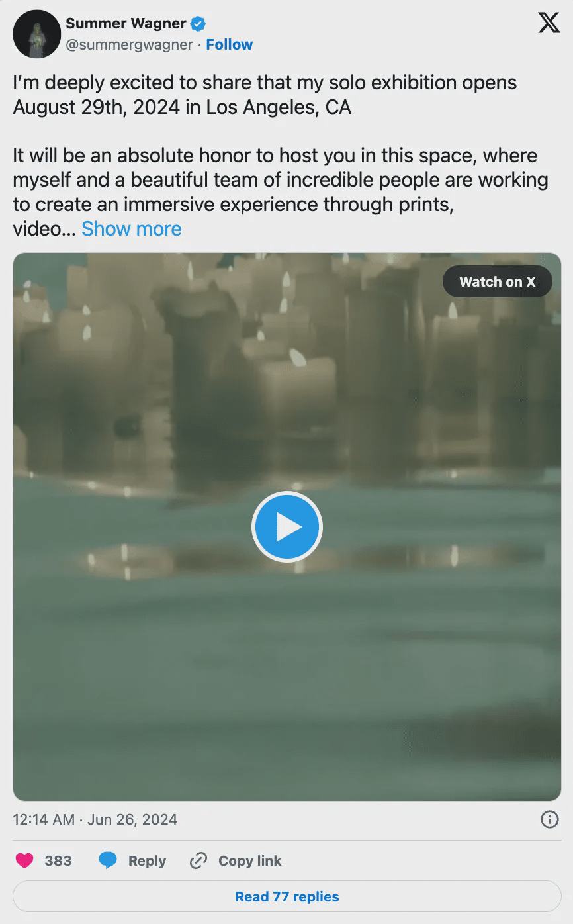Play the embedded video
This screenshot has width=573, height=924.
point(286,527)
